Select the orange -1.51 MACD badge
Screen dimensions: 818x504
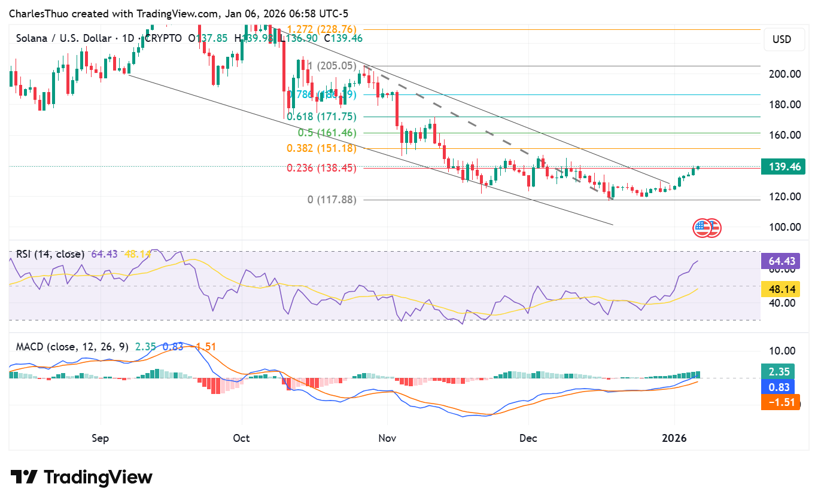coord(780,402)
